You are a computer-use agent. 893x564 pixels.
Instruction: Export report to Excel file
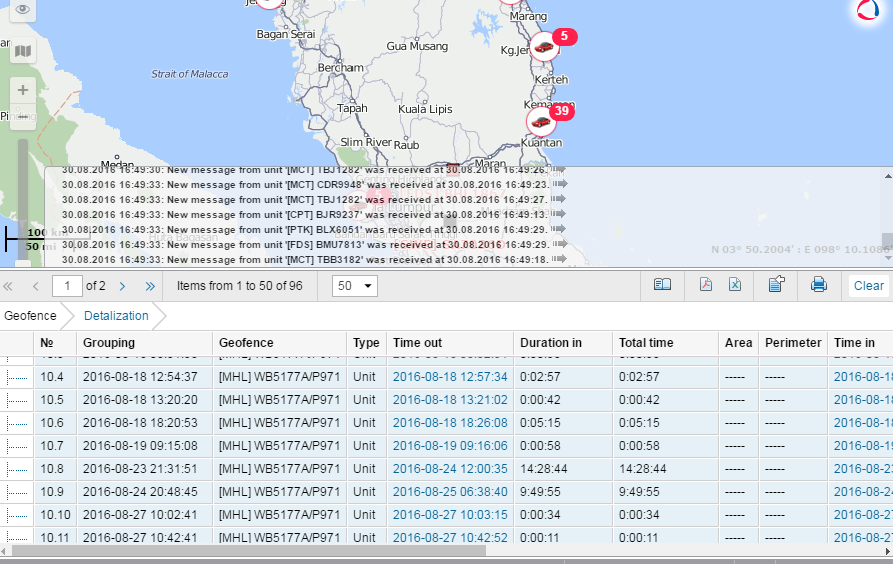[x=735, y=285]
